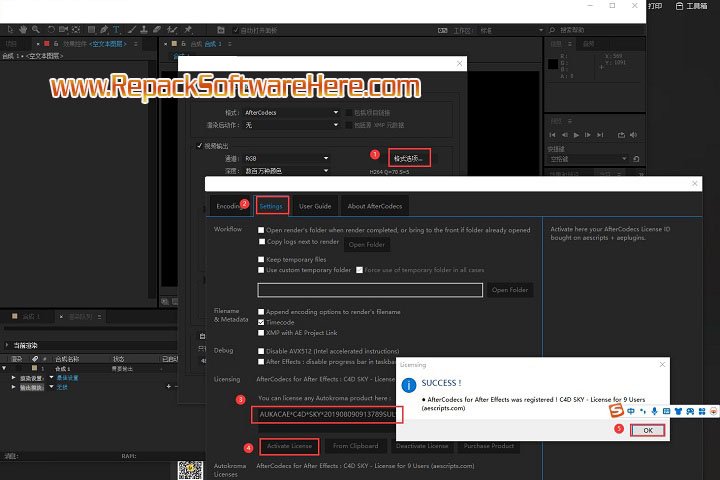The width and height of the screenshot is (720, 480).
Task: Click the tag label column icon in render queue
Action: (x=35, y=359)
